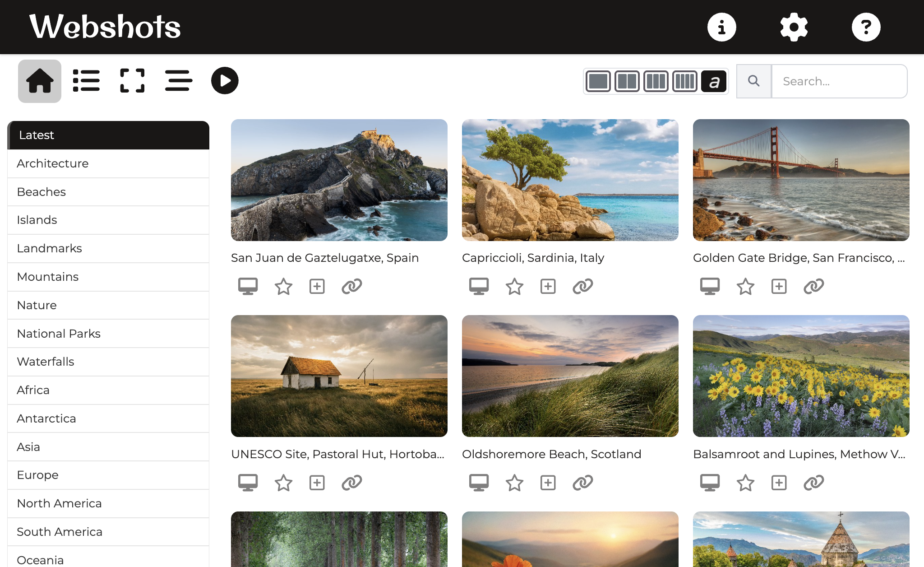Enter fullscreen mode via brackets icon
Image resolution: width=924 pixels, height=567 pixels.
point(132,81)
